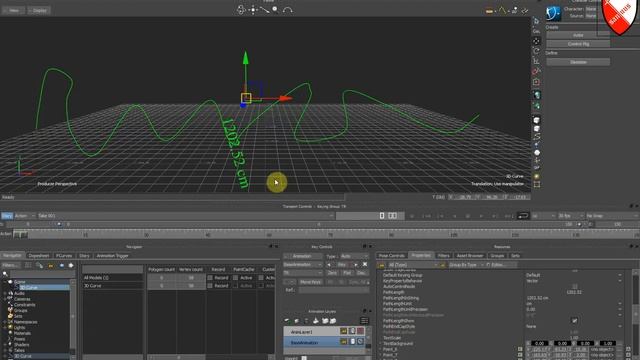
Task: Toggle PaintCache Active checkbox for All Models
Action: (236, 278)
